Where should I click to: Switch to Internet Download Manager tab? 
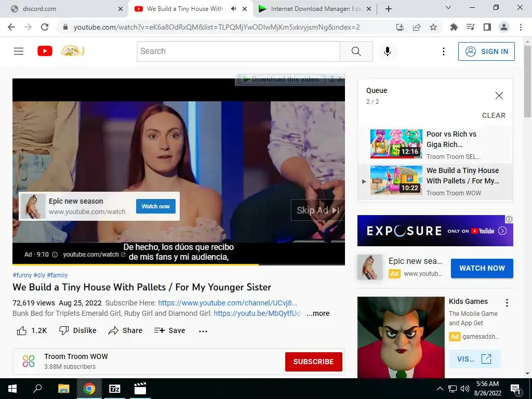click(x=314, y=9)
